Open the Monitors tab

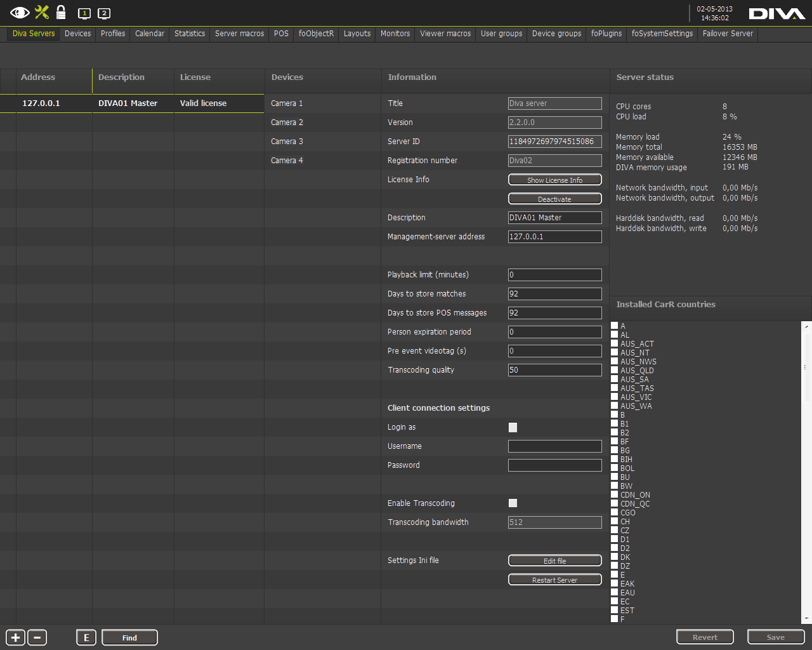tap(395, 34)
